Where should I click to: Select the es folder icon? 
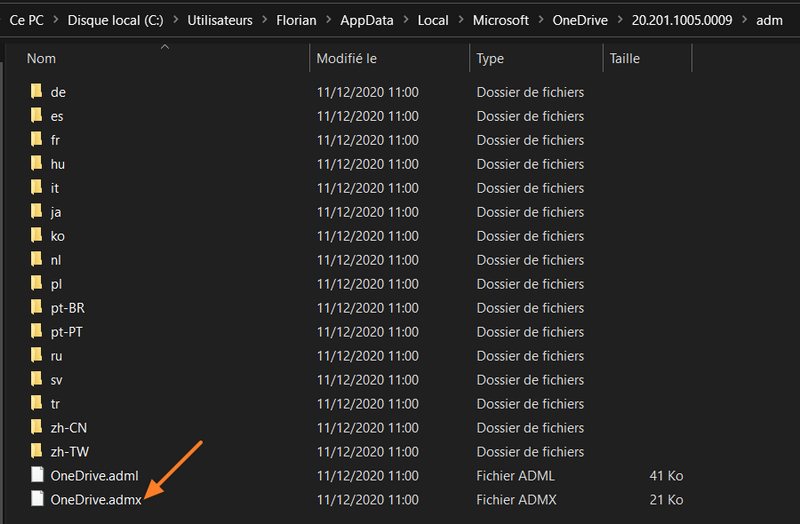[x=36, y=115]
